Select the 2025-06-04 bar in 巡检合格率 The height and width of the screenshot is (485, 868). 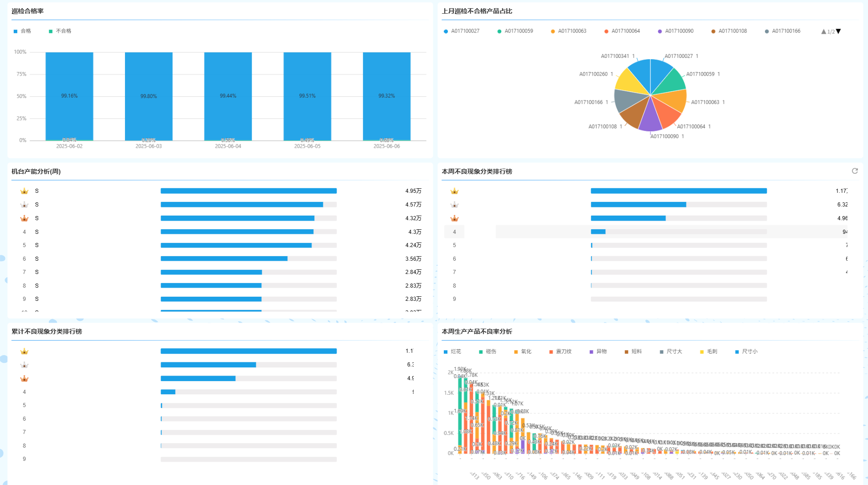pos(228,96)
